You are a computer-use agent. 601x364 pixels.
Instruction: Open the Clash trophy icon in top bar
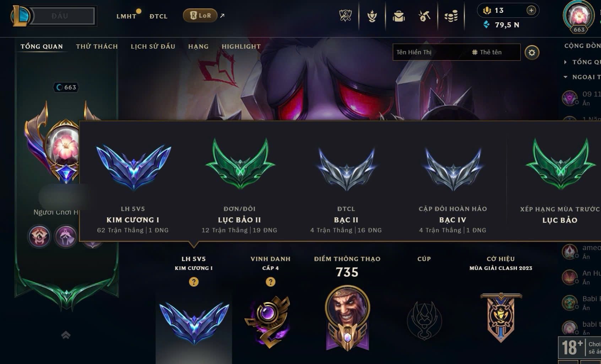pos(345,16)
